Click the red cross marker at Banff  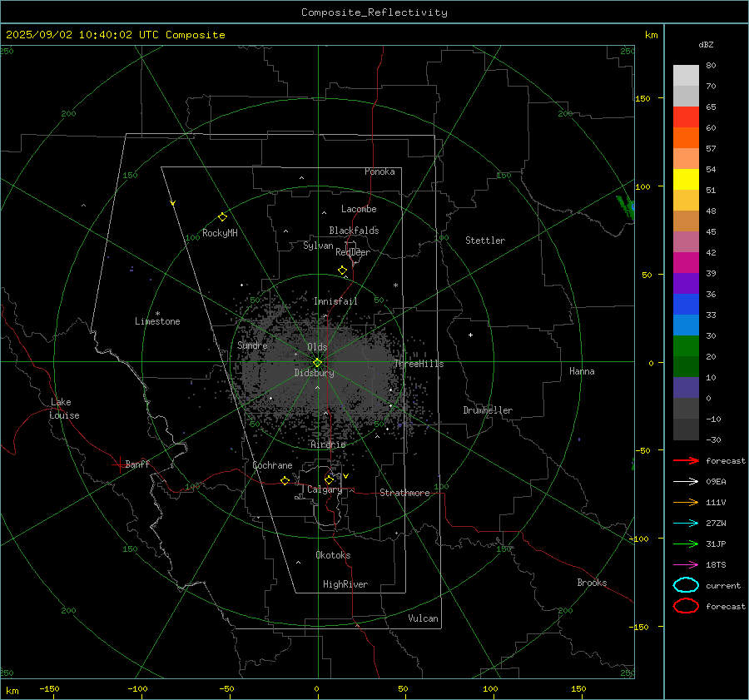[x=118, y=464]
